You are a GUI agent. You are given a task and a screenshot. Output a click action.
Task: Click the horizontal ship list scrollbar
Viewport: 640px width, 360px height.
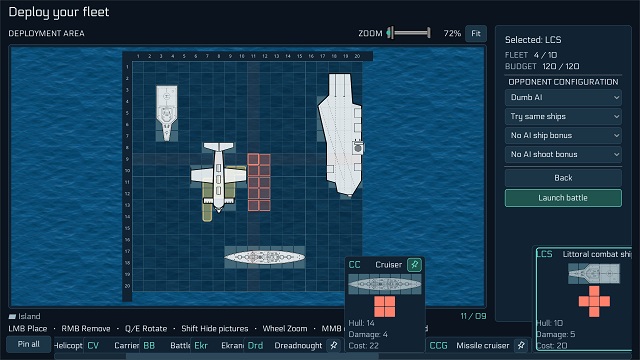coord(252,356)
